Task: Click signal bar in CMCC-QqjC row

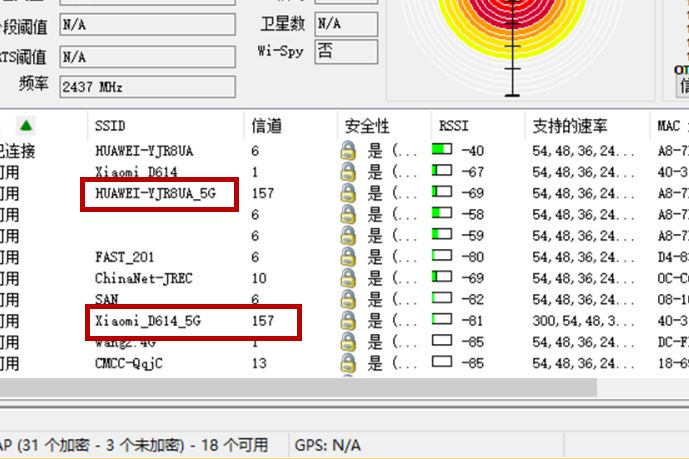Action: (442, 362)
